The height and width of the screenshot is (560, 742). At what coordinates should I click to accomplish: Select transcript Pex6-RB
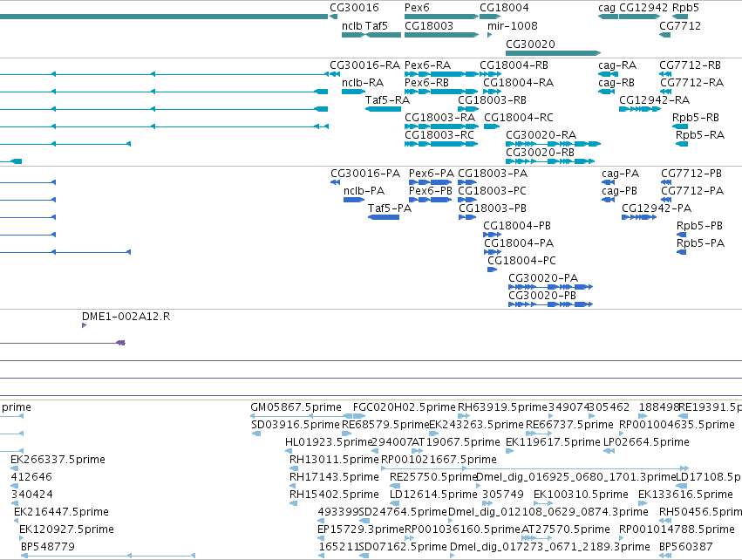click(441, 92)
